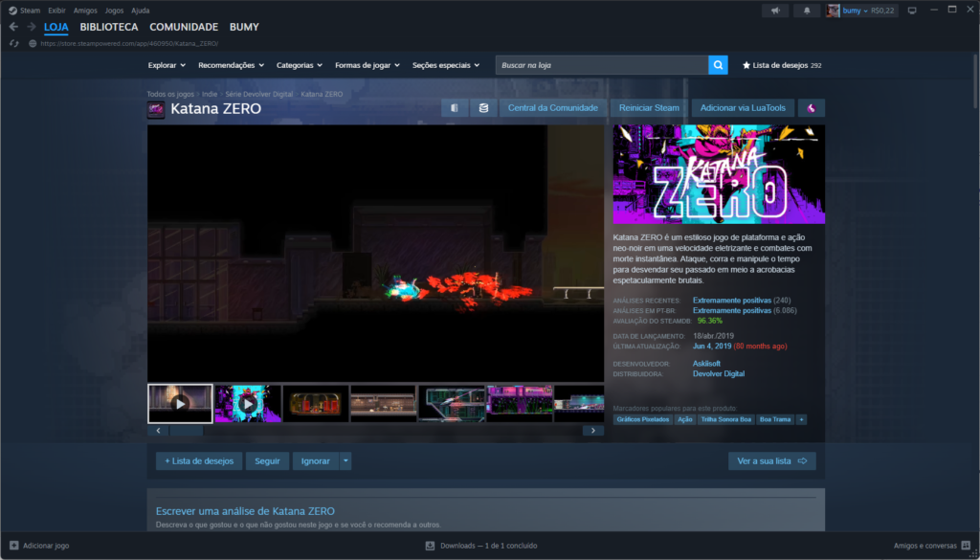Open the Jogos menu
This screenshot has width=980, height=560.
116,11
